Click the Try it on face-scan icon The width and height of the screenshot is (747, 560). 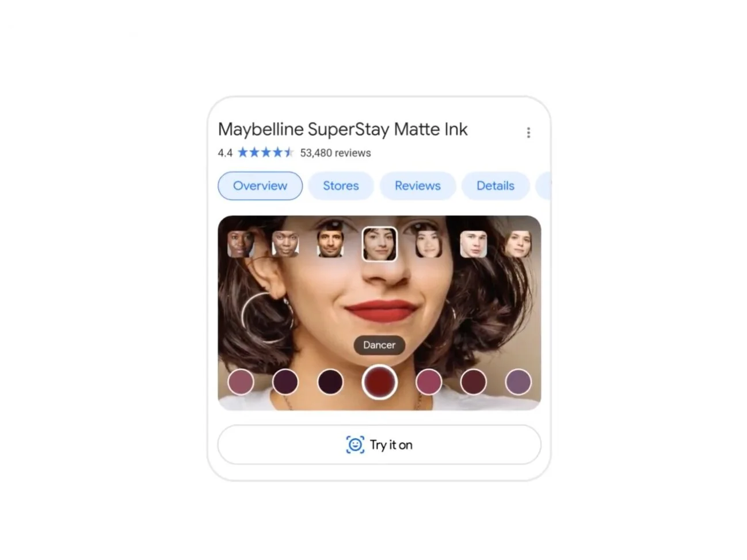pos(355,445)
